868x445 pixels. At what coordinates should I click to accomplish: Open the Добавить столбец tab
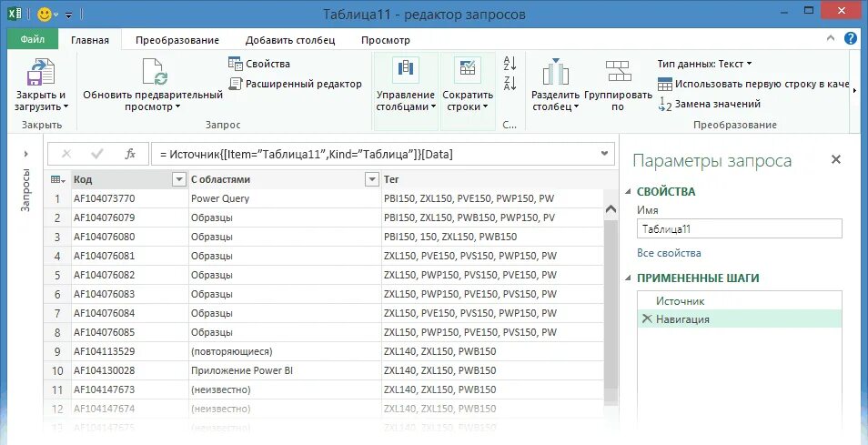(x=290, y=40)
